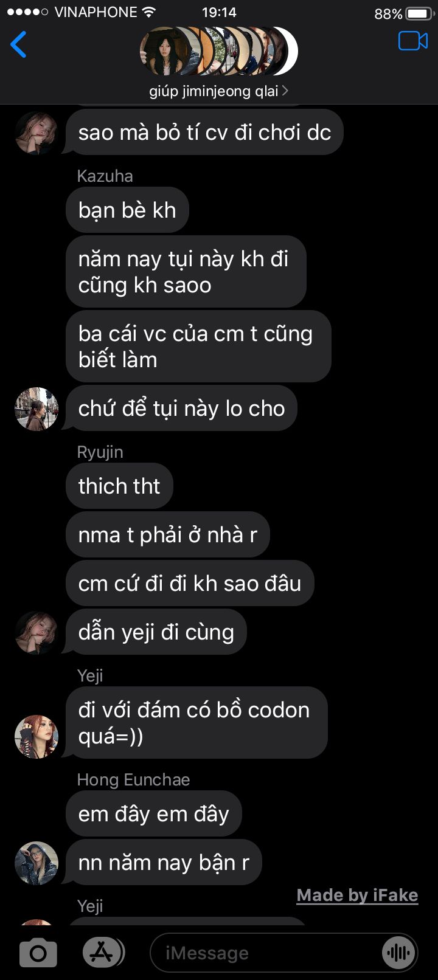
Task: Tap avatar beside "chứ để tụi này lo cho"
Action: point(36,409)
